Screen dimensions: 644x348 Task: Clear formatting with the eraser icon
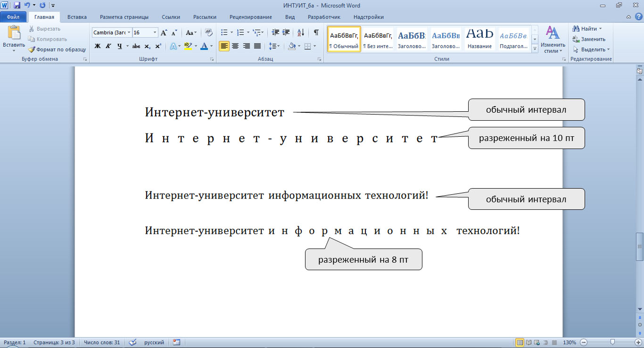[x=209, y=33]
